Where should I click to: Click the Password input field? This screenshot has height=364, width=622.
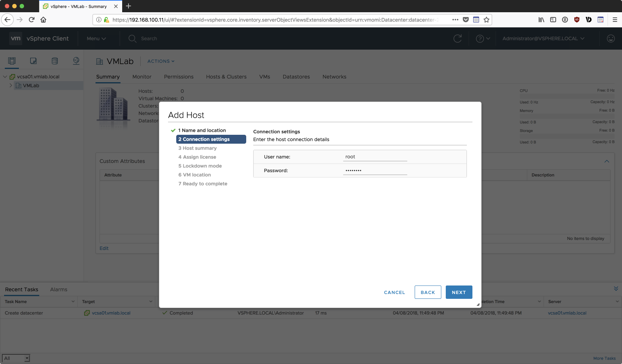coord(375,170)
